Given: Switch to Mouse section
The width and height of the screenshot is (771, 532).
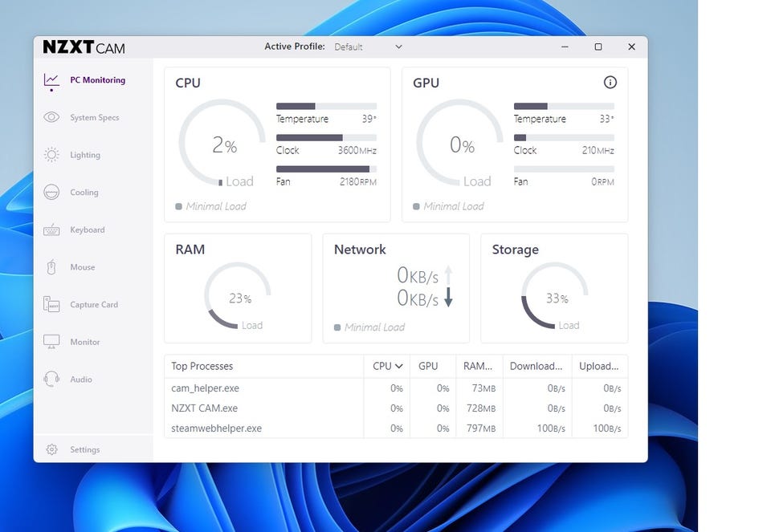Looking at the screenshot, I should [x=82, y=266].
